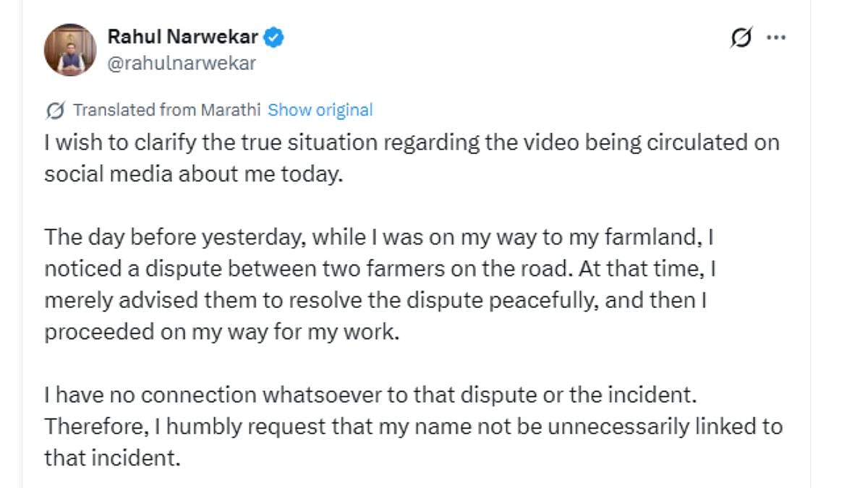Viewport: 868px width, 488px height.
Task: Click the small Grok translation icon
Action: coord(54,111)
